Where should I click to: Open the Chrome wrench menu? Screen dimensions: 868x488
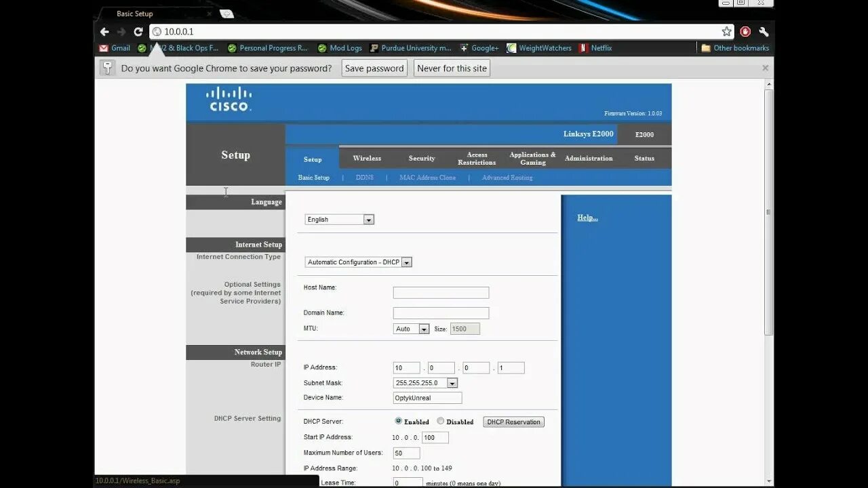tap(764, 32)
